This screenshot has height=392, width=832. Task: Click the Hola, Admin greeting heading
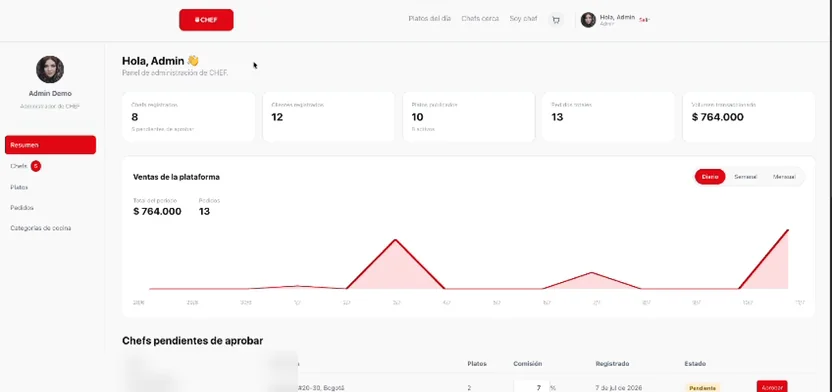160,61
